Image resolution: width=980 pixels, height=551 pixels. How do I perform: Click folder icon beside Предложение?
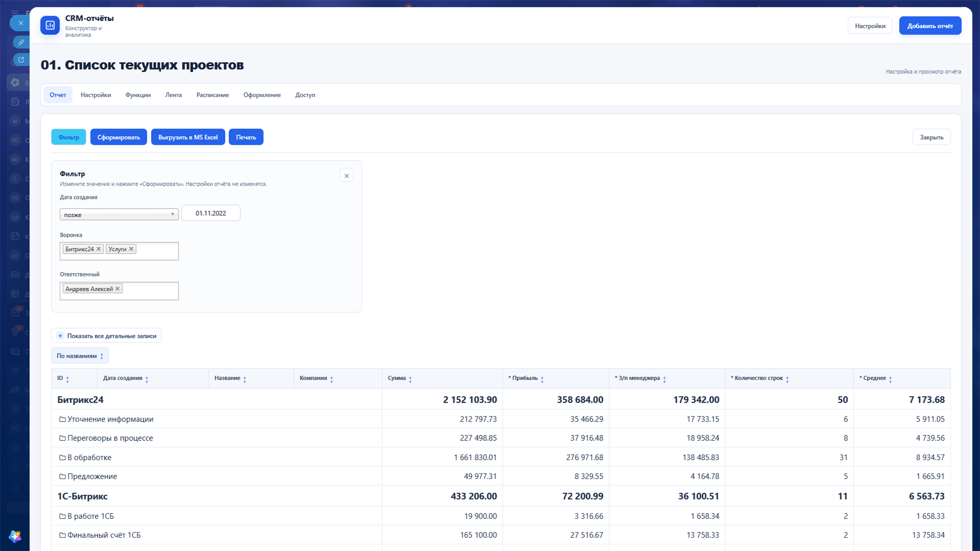(x=62, y=477)
